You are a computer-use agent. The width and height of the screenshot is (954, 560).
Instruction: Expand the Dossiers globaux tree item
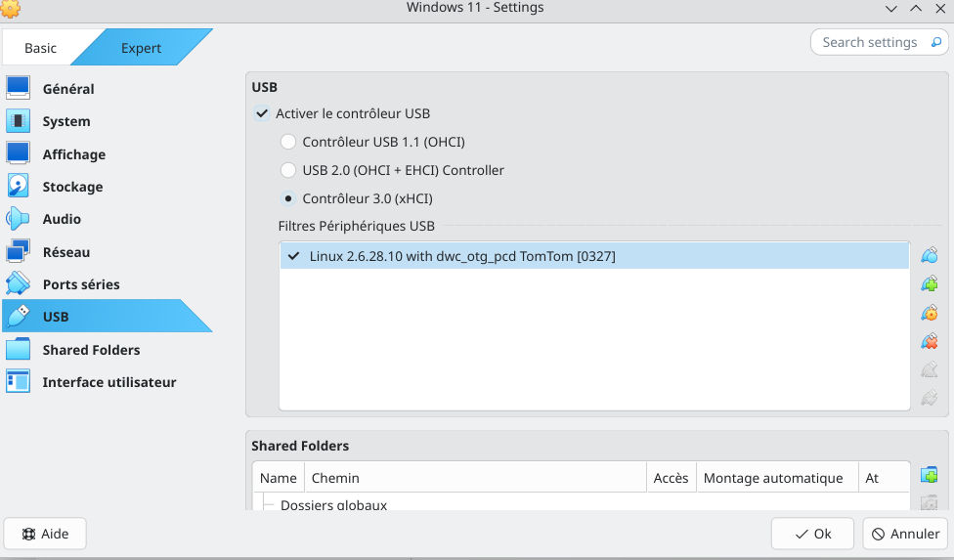(268, 505)
